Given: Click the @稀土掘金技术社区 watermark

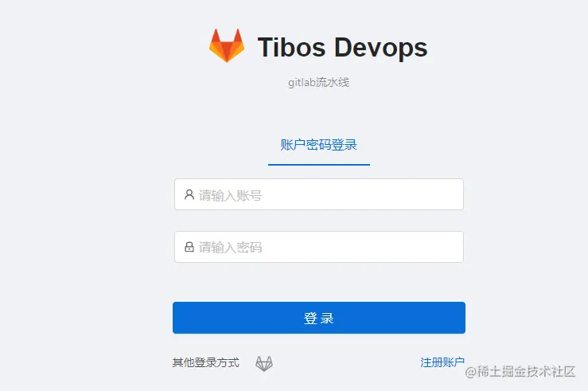Looking at the screenshot, I should 520,371.
